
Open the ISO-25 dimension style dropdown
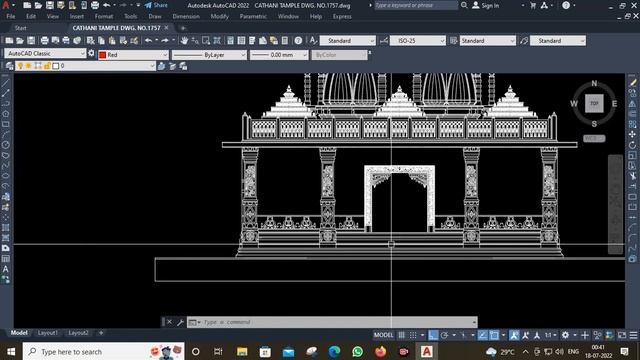point(418,41)
